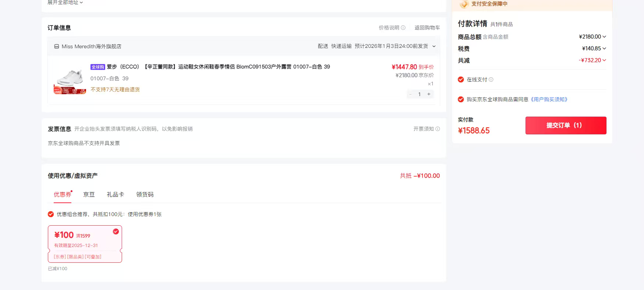Open the 《用户购买须知》 link

point(548,99)
